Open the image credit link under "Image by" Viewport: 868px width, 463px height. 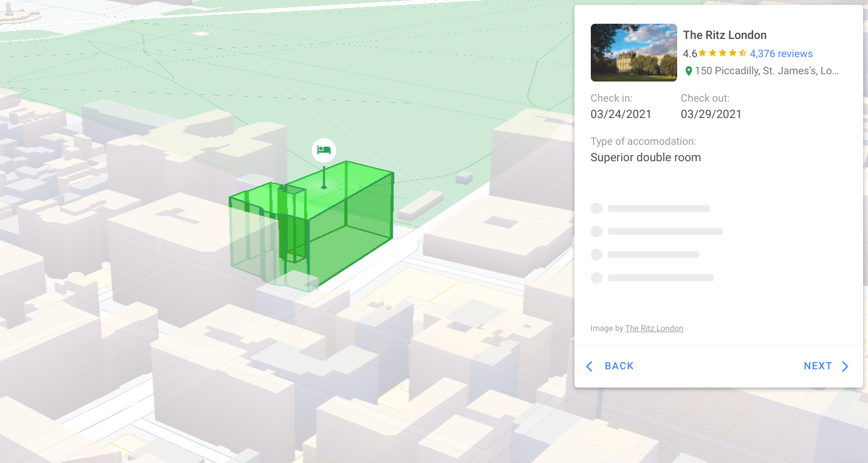pyautogui.click(x=654, y=329)
